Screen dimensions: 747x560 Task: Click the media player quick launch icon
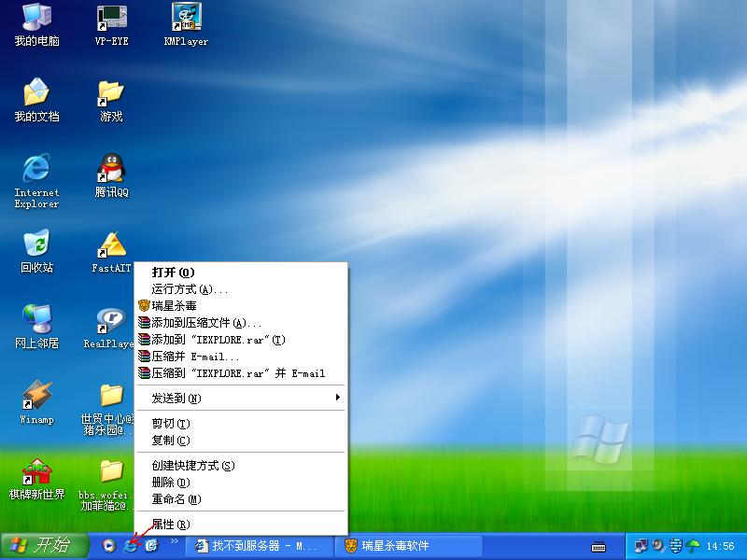point(109,546)
